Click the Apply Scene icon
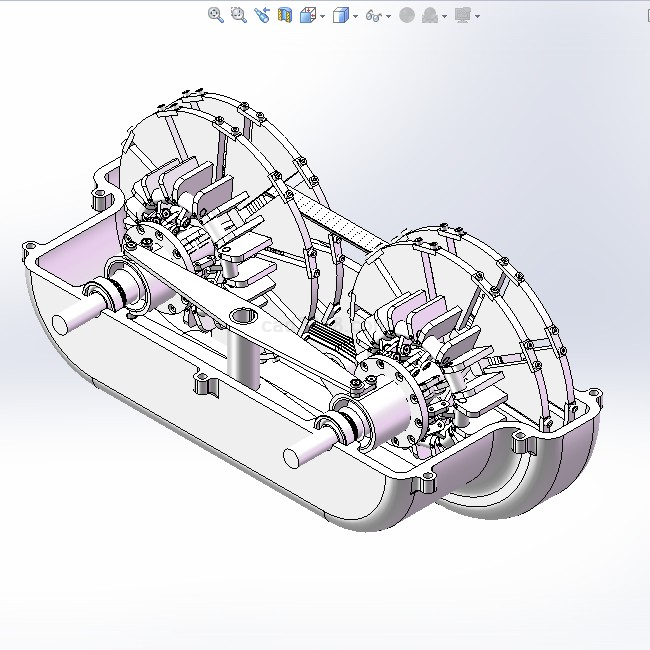 [429, 15]
